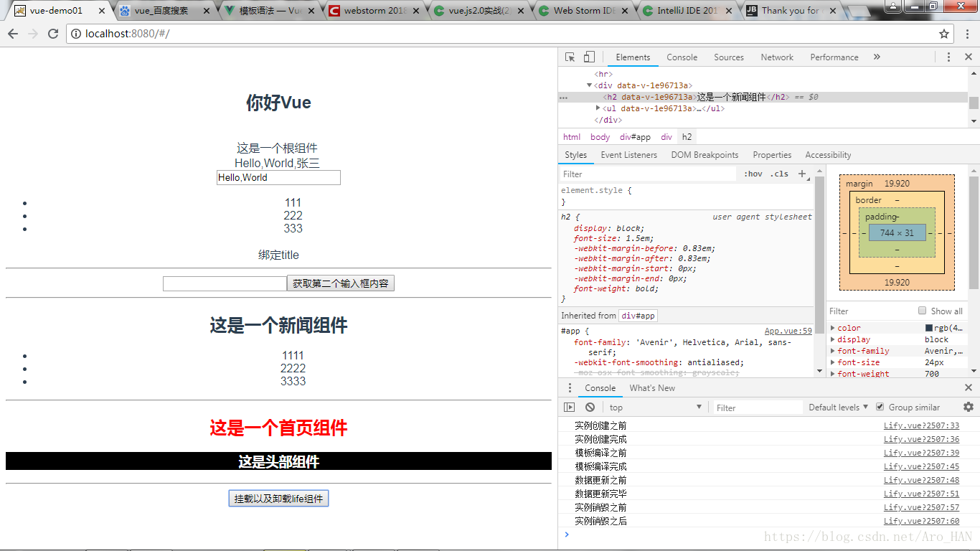
Task: Toggle the device toolbar icon
Action: (589, 57)
